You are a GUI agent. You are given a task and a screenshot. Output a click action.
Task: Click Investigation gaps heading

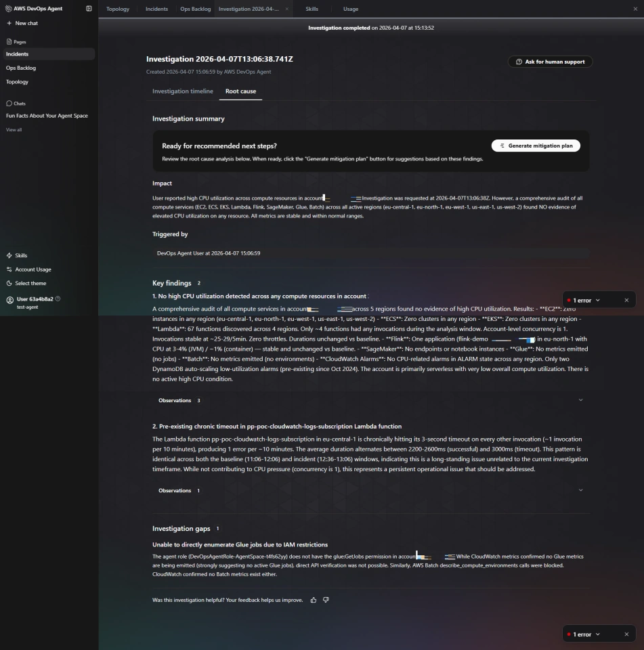(181, 529)
